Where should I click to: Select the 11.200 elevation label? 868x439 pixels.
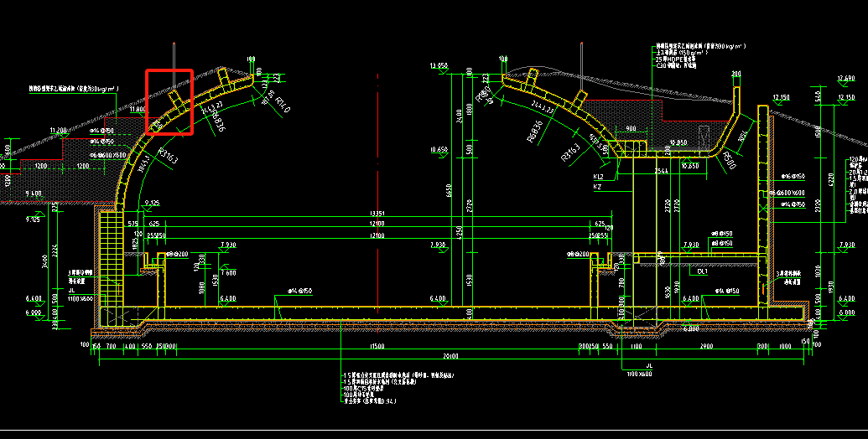click(58, 131)
